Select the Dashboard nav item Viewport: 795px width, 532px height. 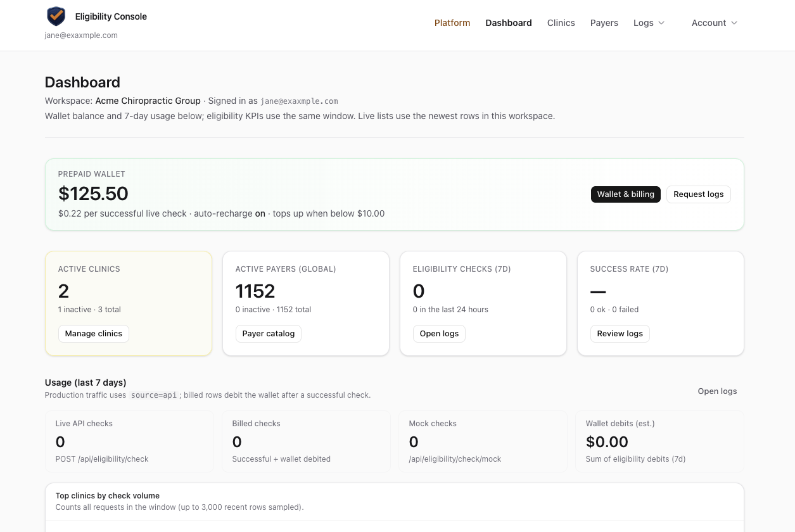(509, 23)
